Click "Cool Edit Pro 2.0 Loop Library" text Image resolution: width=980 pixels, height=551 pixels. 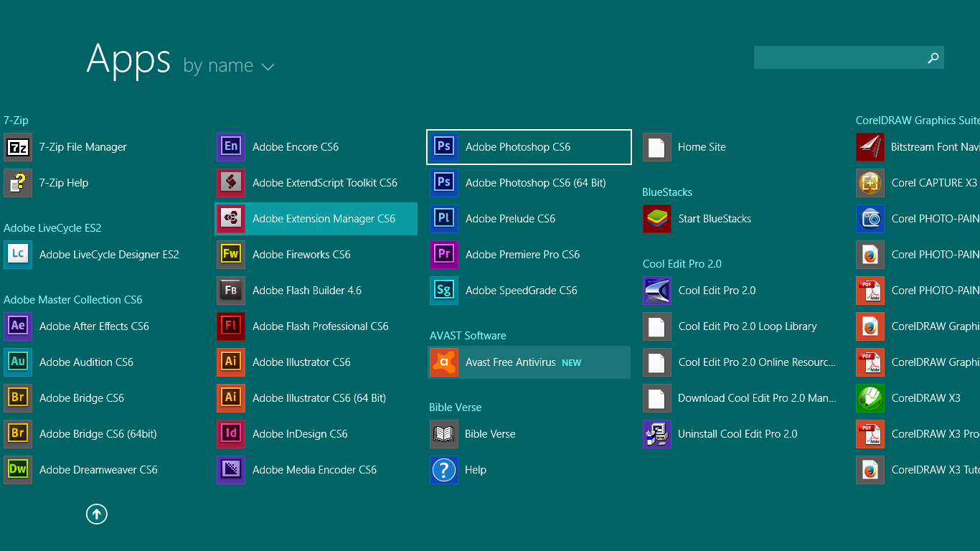(748, 326)
